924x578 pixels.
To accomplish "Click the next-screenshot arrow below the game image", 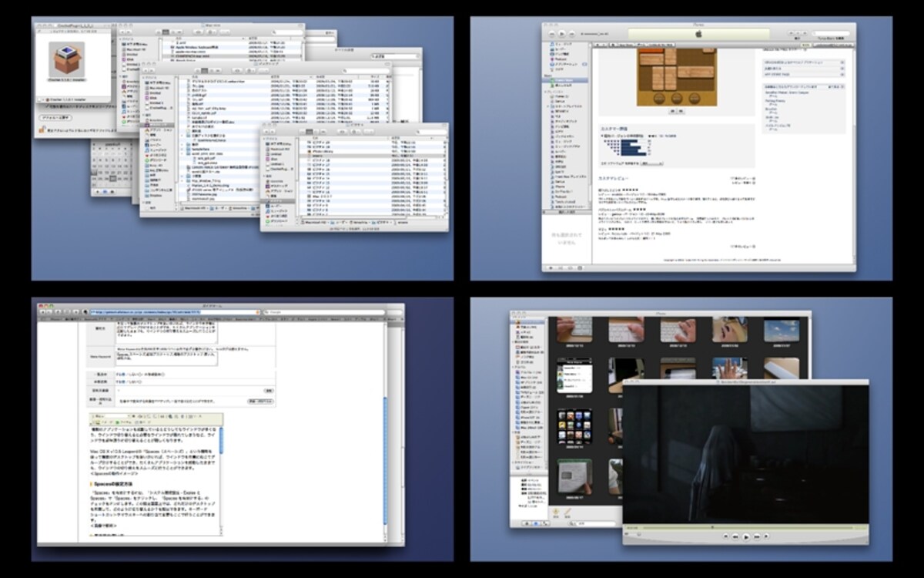I will point(681,111).
